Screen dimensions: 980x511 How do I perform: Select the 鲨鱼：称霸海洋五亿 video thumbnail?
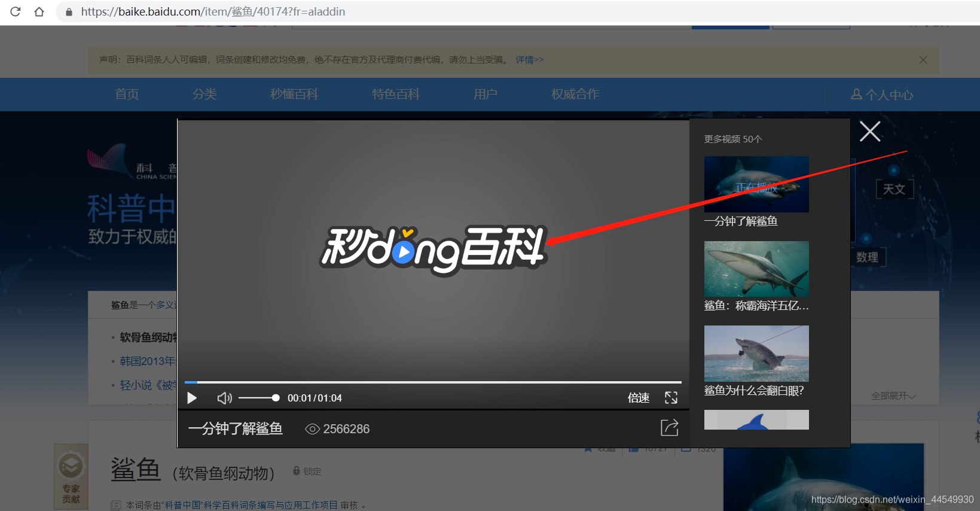[756, 269]
